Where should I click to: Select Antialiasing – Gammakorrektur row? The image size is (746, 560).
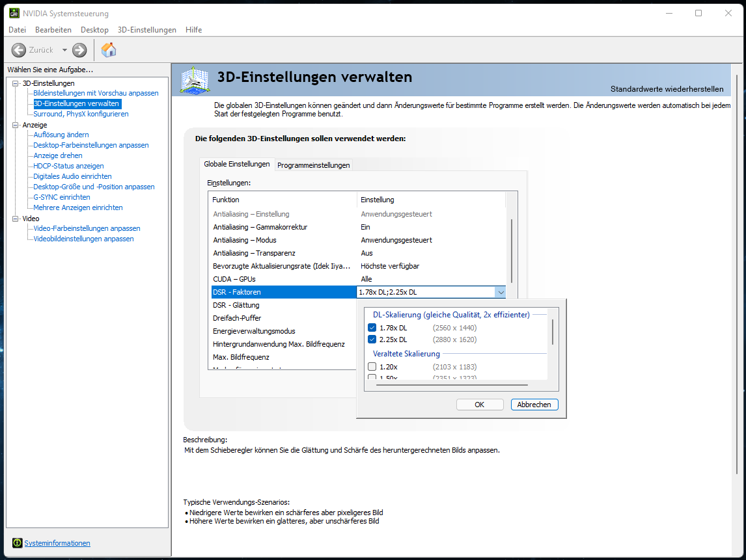tap(358, 227)
